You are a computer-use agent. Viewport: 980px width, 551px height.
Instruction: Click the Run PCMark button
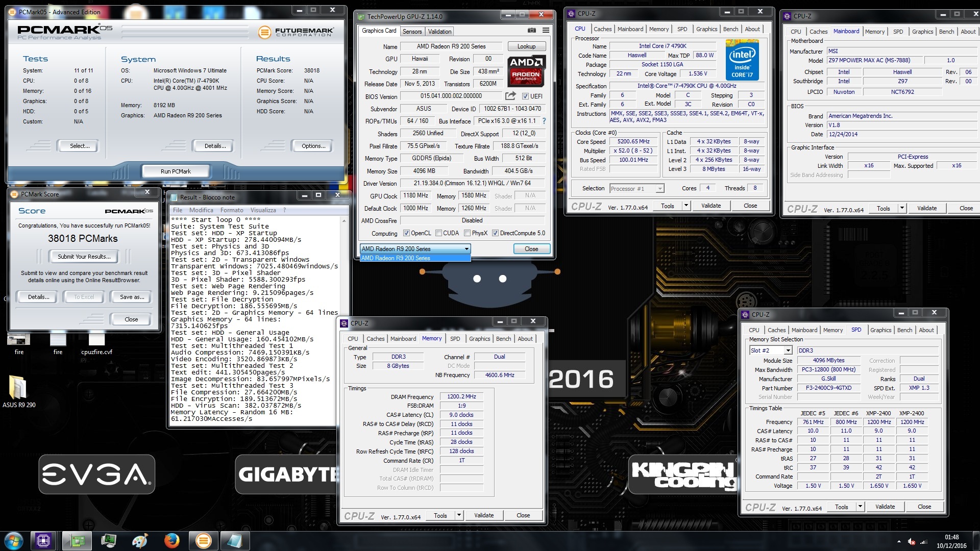click(x=176, y=171)
